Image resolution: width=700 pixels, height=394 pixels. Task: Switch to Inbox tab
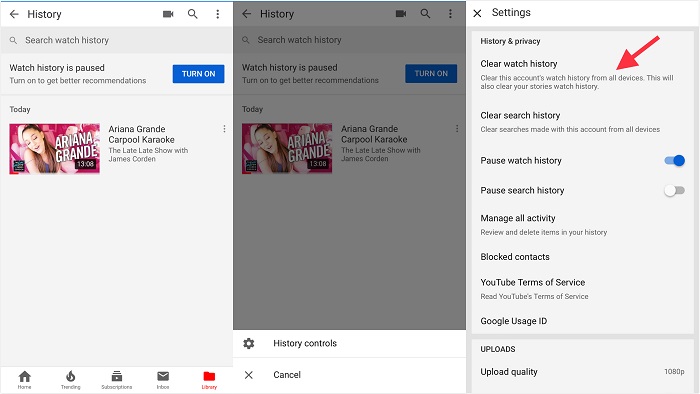point(163,380)
